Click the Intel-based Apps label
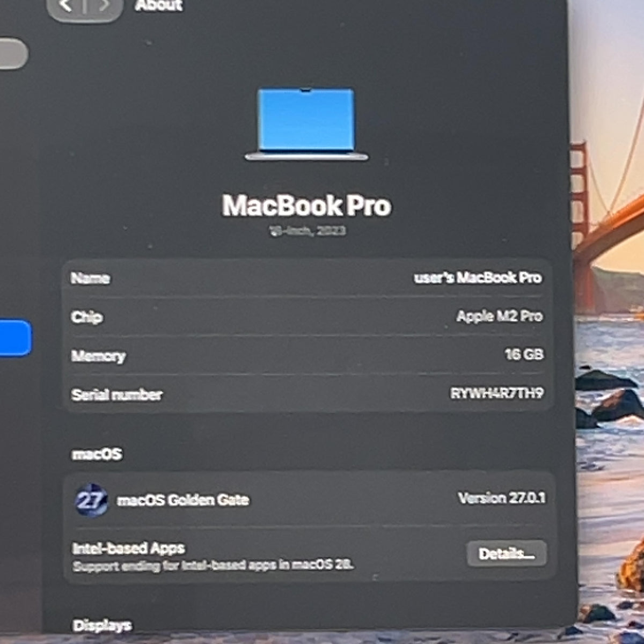Image resolution: width=644 pixels, height=644 pixels. tap(128, 548)
